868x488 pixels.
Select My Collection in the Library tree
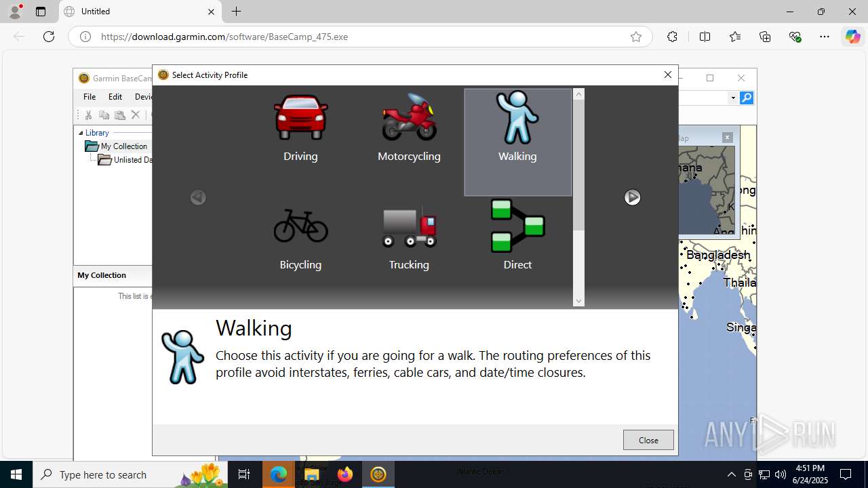coord(124,146)
